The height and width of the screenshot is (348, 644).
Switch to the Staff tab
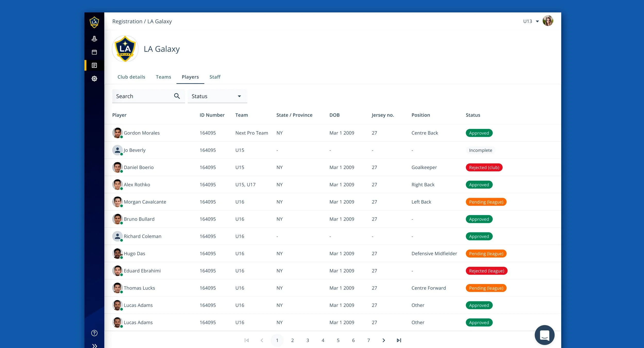click(215, 77)
